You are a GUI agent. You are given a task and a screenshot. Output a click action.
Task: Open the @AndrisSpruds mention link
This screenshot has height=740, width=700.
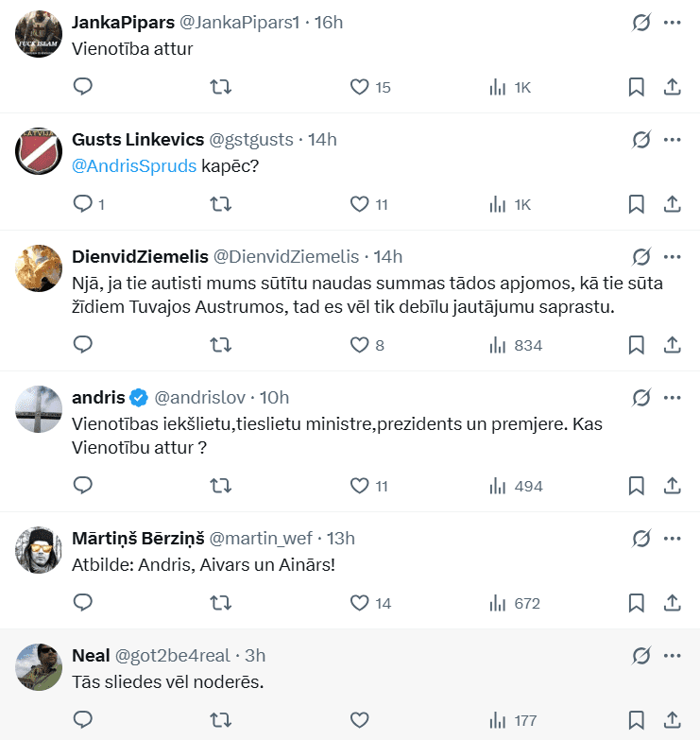point(134,165)
